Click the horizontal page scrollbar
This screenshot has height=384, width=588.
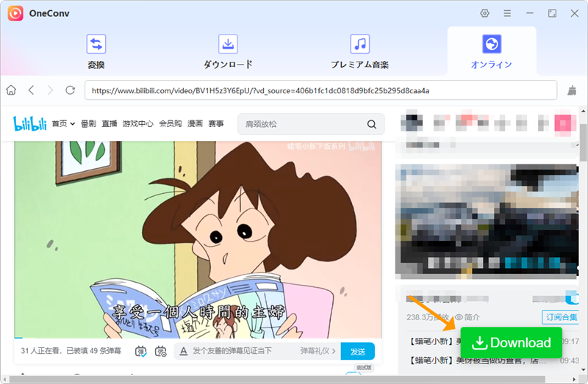point(277,380)
